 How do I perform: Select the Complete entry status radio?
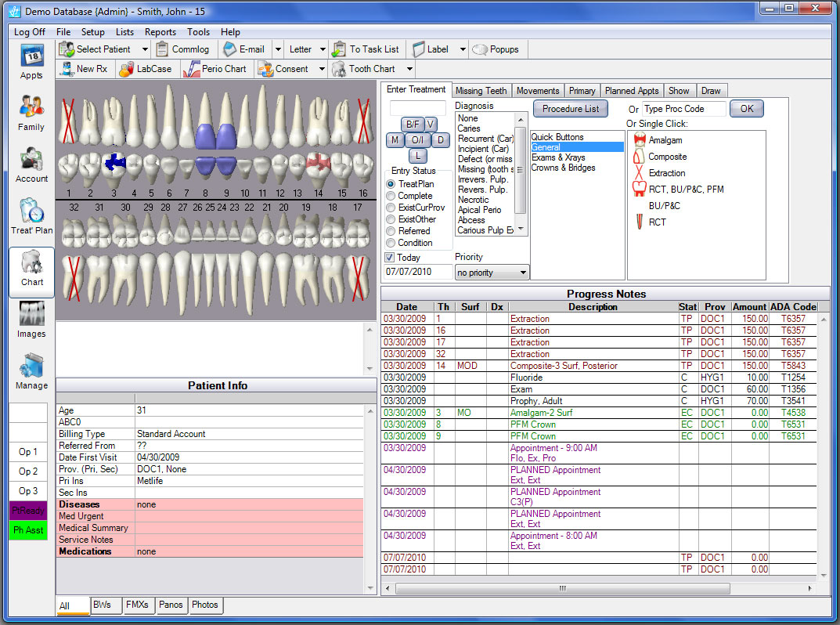coord(391,196)
